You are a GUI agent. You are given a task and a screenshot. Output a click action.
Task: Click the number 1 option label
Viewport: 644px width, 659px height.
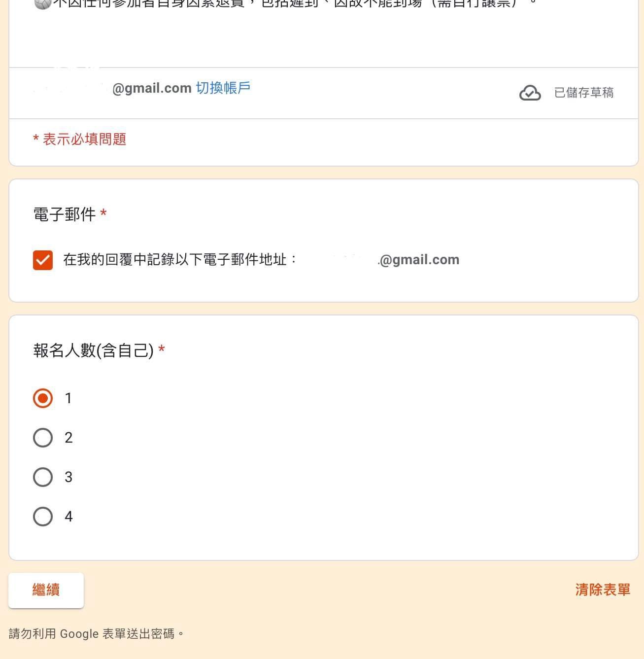click(68, 398)
